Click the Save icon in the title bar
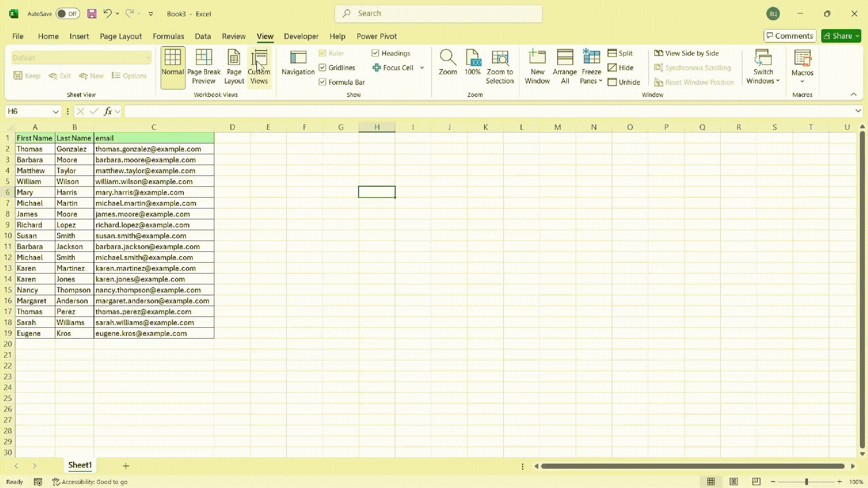The height and width of the screenshot is (488, 868). click(x=92, y=14)
